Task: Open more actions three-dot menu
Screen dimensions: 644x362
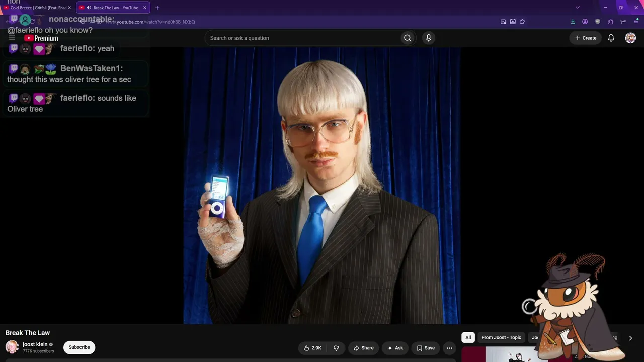Action: click(449, 348)
